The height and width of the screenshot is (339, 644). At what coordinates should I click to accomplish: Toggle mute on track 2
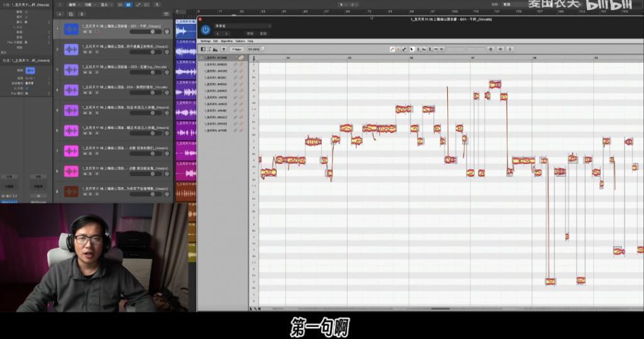click(85, 52)
